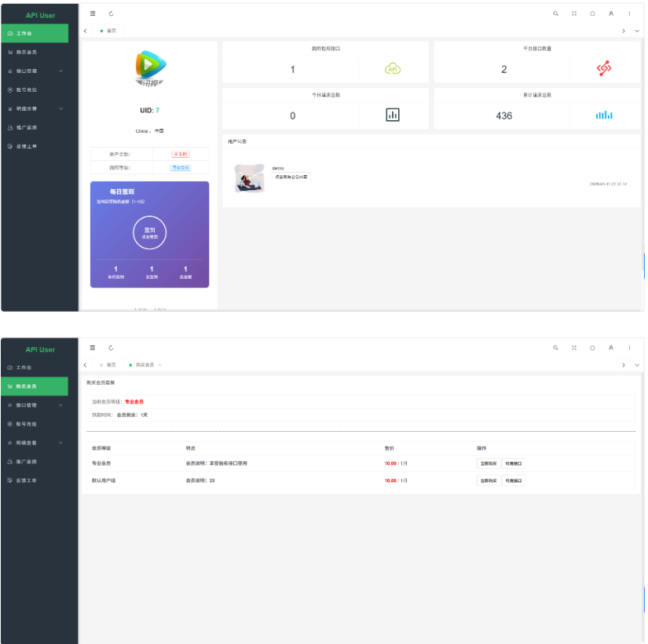Click the user profile icon in the dashboard header
The width and height of the screenshot is (648, 644).
pyautogui.click(x=610, y=13)
